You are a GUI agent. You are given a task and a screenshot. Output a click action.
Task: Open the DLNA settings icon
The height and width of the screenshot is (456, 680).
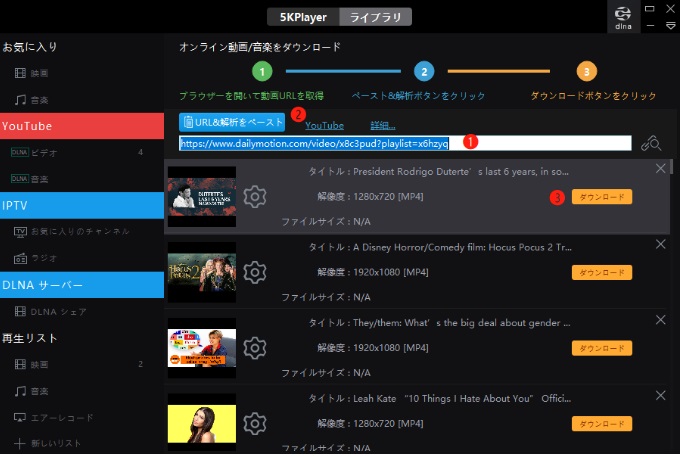tap(623, 17)
